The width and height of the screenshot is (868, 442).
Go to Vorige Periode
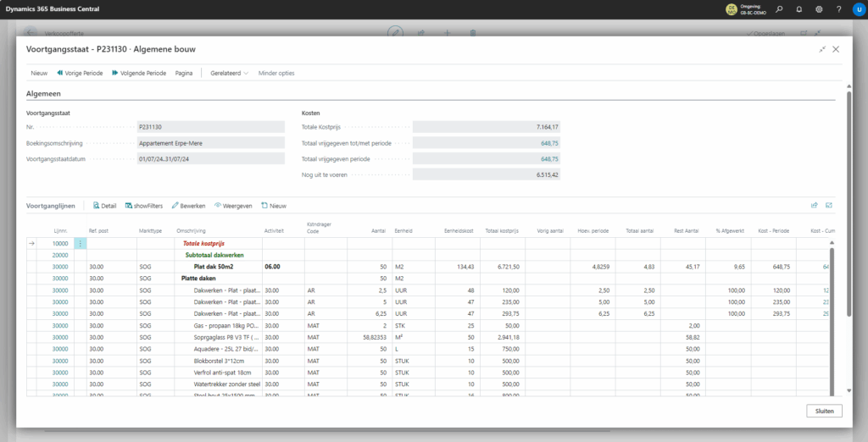[80, 73]
